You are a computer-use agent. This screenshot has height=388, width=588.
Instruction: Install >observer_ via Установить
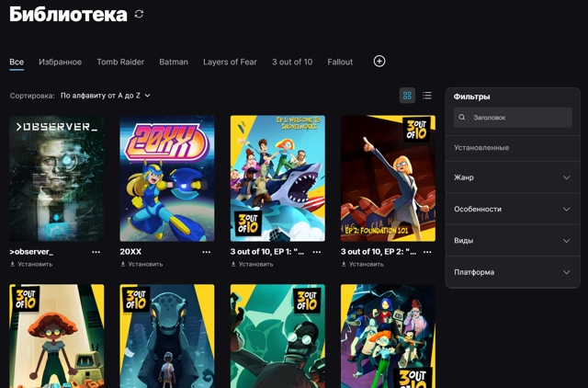(31, 264)
